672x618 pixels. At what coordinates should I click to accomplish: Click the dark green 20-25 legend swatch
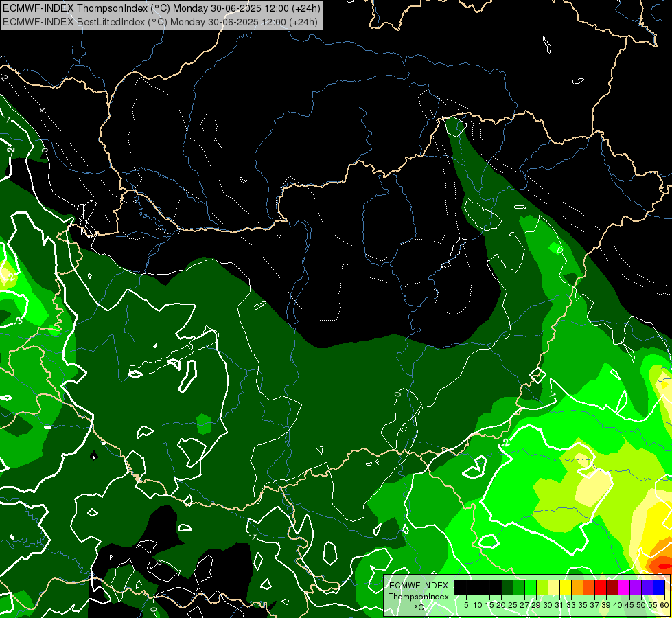coord(507,587)
